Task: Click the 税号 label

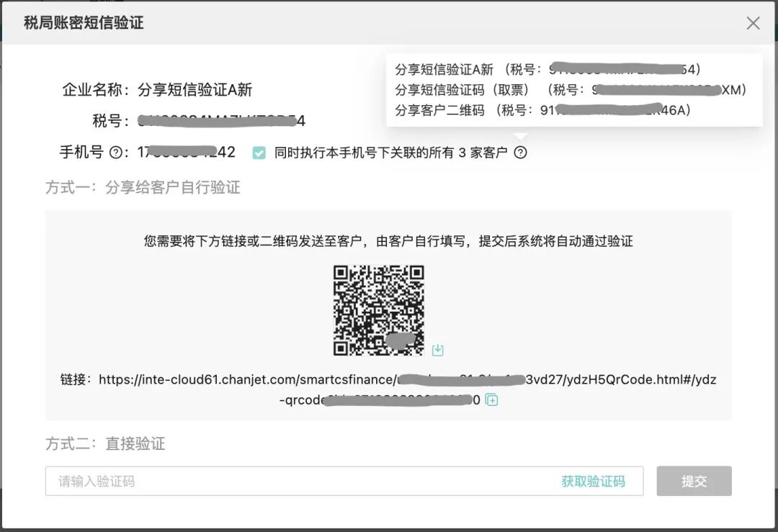Action: coord(111,120)
